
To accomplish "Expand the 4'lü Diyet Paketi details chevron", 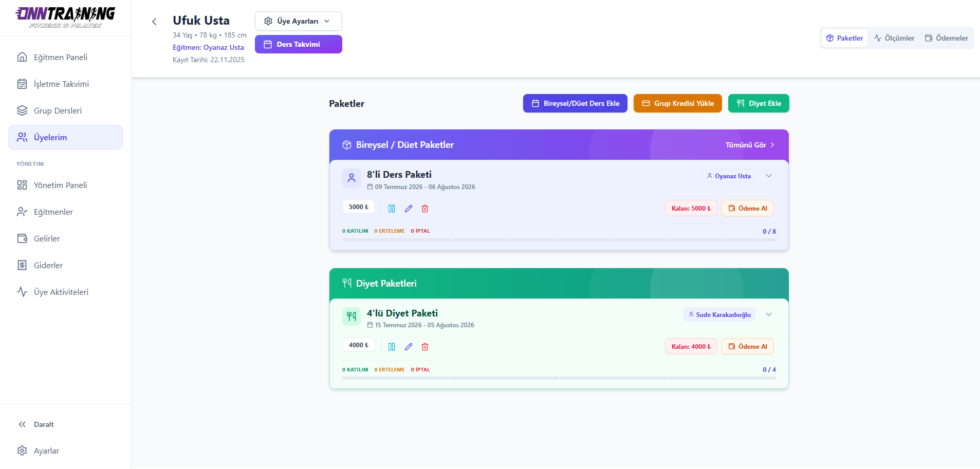I will point(769,314).
